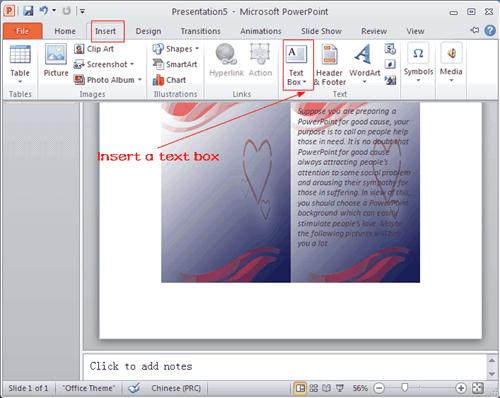Fit slide to current window
The image size is (500, 398).
tap(478, 388)
